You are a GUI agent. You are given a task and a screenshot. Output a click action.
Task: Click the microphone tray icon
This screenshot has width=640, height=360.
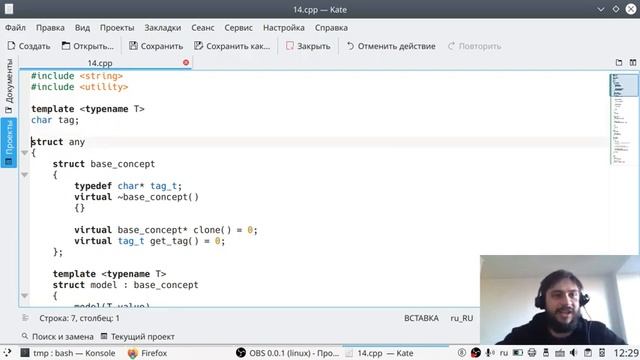click(489, 353)
